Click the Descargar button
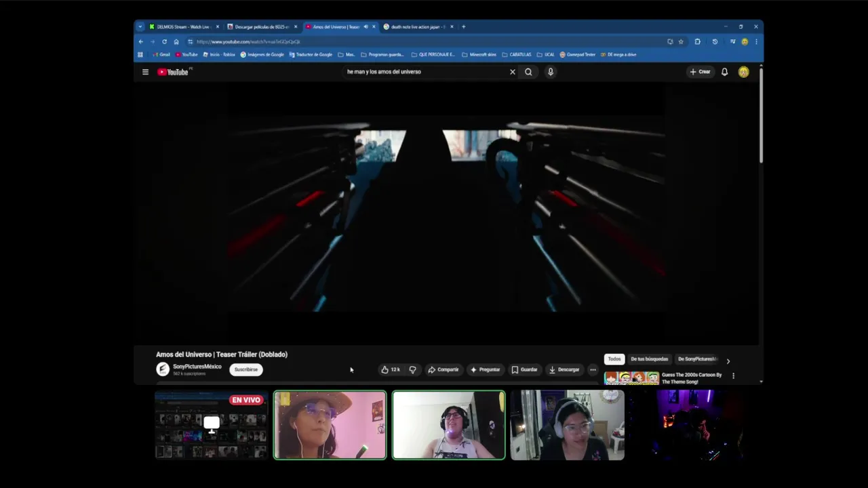The width and height of the screenshot is (868, 488). 564,369
